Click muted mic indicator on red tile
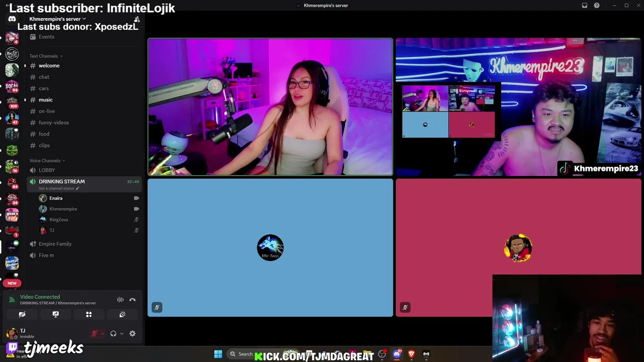This screenshot has width=644, height=362. point(405,307)
